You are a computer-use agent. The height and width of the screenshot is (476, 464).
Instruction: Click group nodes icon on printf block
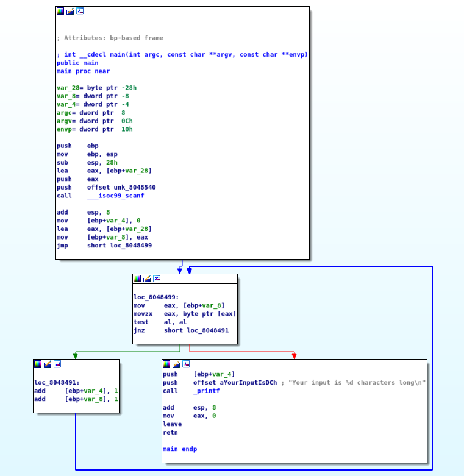click(186, 364)
